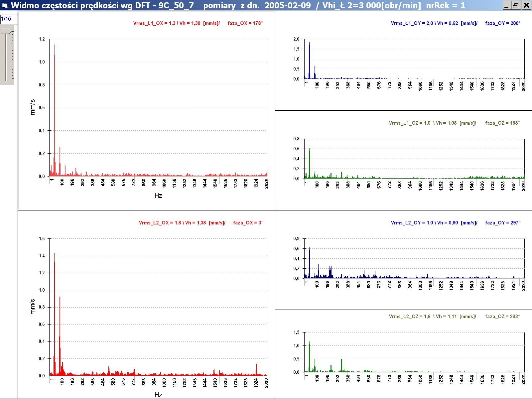This screenshot has height=399, width=532.
Task: Click the mm/s axis label of L2_OX chart
Action: click(33, 307)
